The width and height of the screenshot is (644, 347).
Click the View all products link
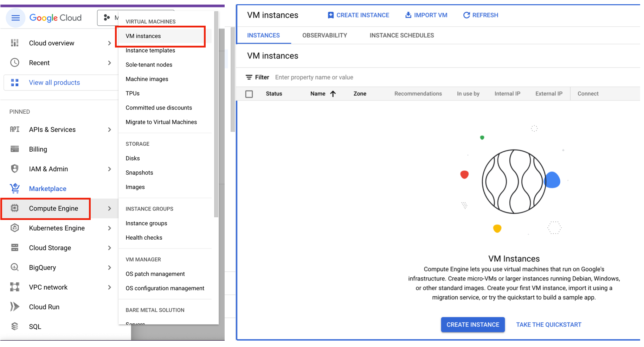54,82
